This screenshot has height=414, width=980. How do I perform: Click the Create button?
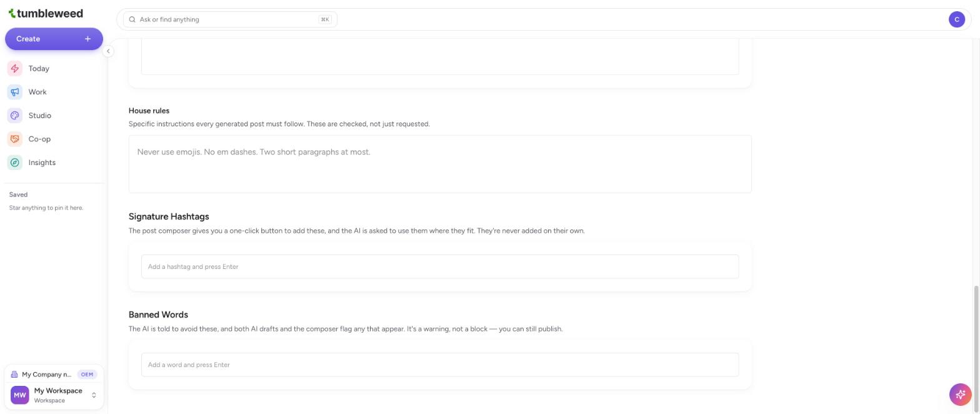point(54,39)
